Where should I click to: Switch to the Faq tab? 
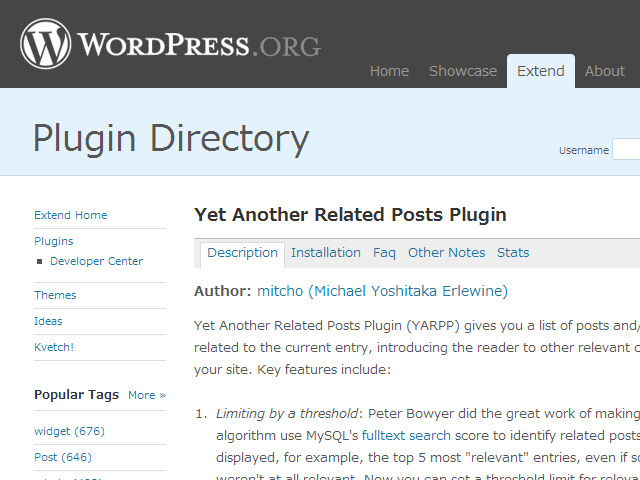click(384, 253)
